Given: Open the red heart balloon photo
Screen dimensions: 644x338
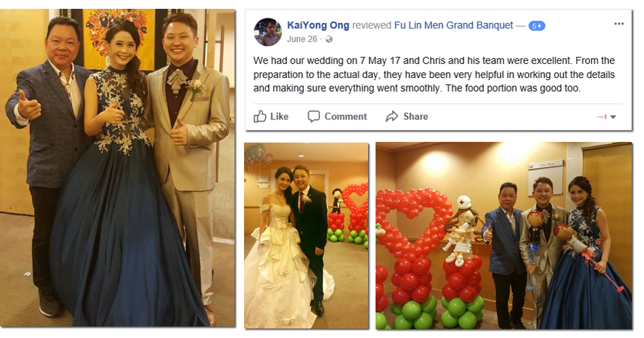Looking at the screenshot, I should coord(504,236).
